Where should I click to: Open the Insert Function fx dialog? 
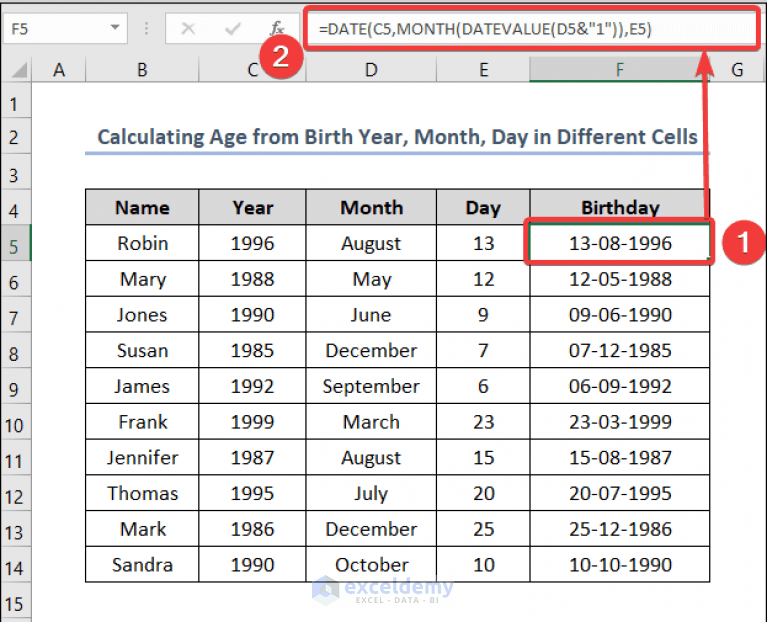point(277,28)
